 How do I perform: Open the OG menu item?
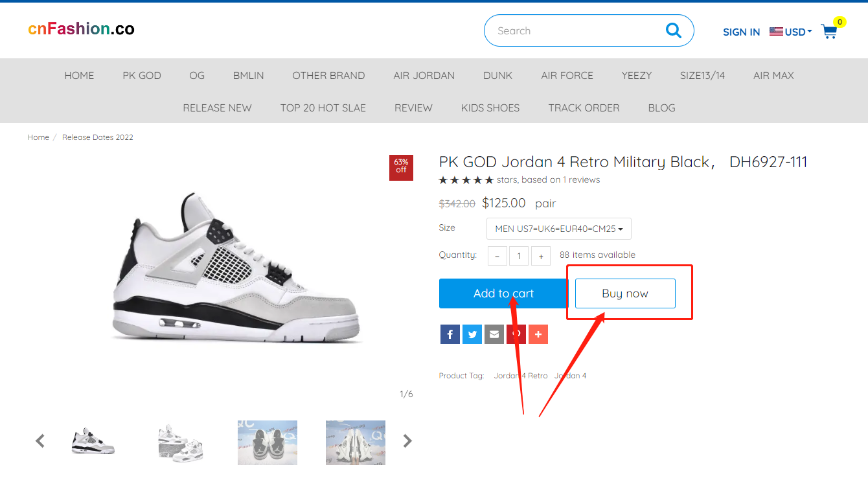click(x=197, y=75)
